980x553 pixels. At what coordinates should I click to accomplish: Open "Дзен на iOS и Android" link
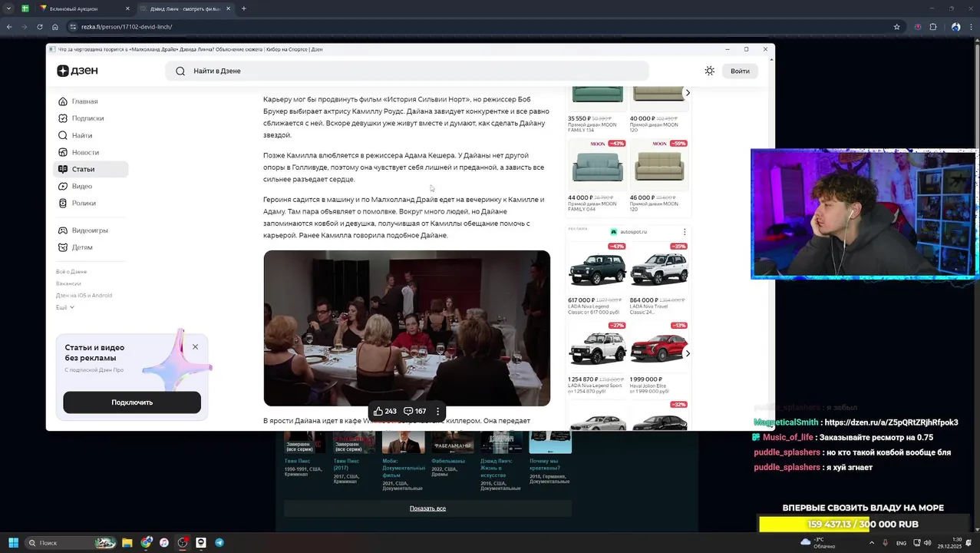(84, 295)
